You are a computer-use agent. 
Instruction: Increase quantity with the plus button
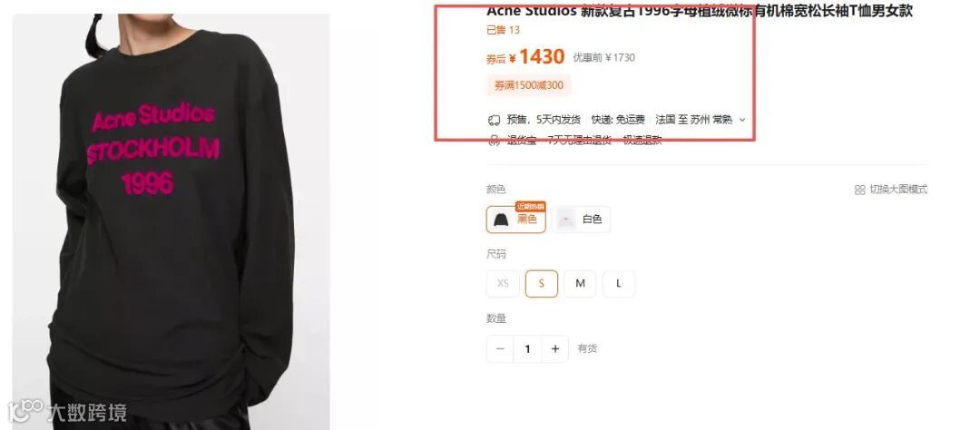[x=555, y=348]
